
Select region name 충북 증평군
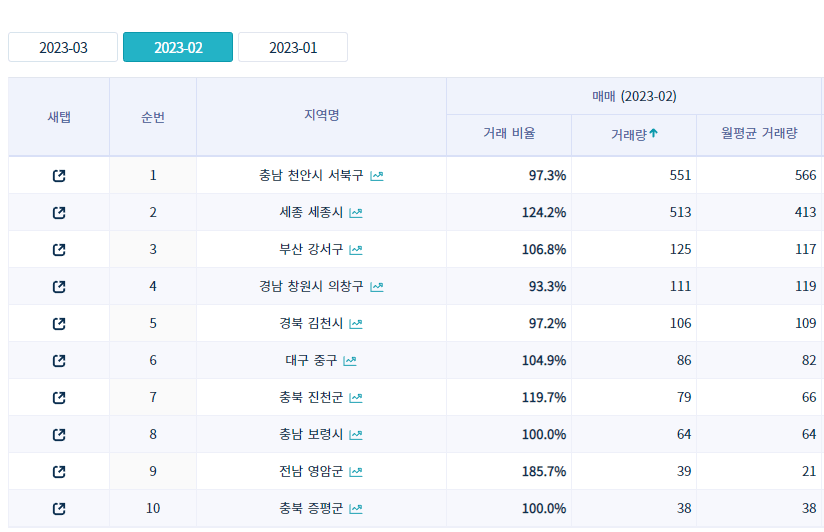coord(311,508)
